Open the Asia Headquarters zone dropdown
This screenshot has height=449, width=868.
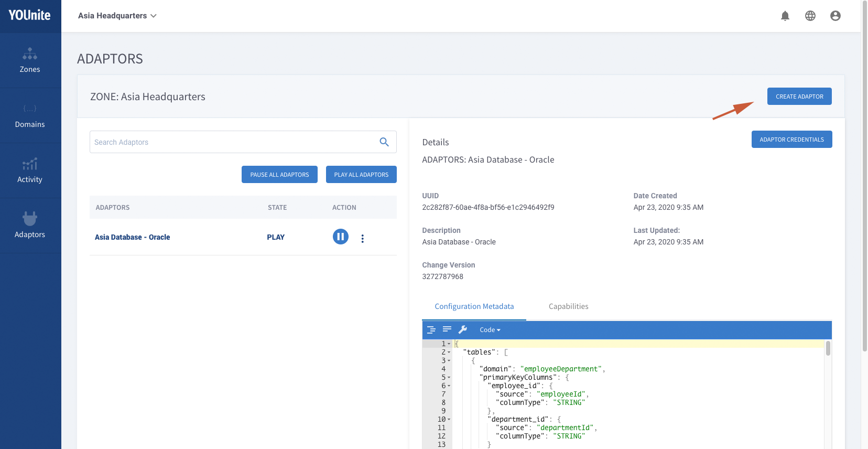coord(117,16)
